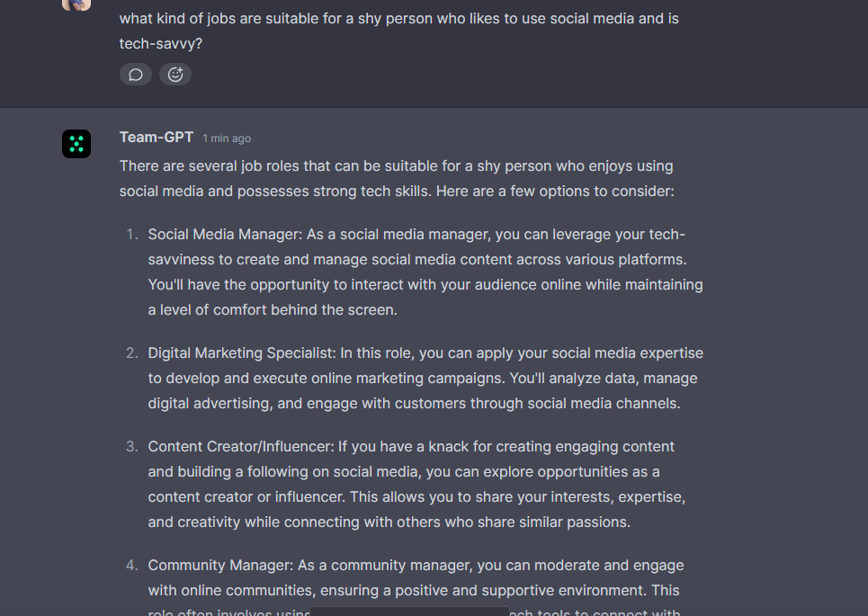Click the Team-GPT sender name

157,138
